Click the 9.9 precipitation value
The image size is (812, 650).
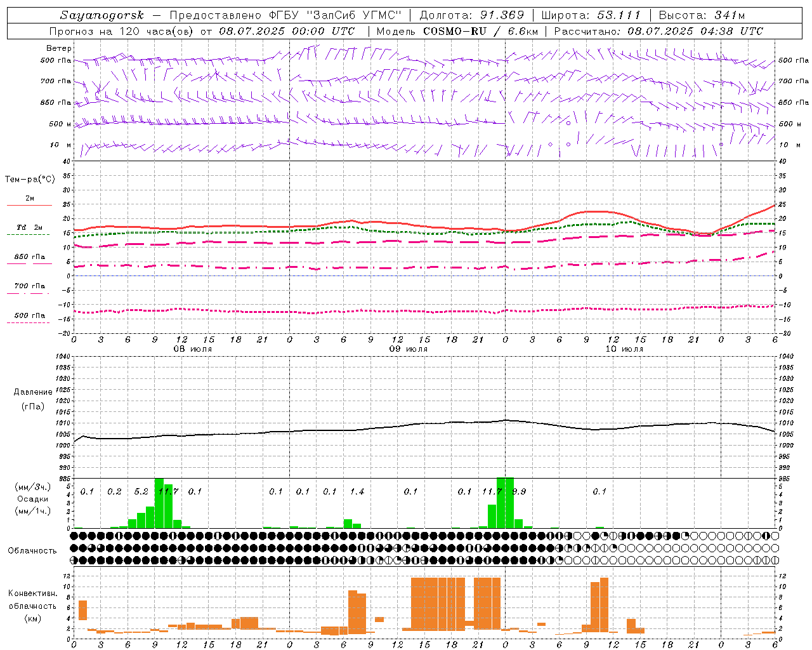pos(519,492)
